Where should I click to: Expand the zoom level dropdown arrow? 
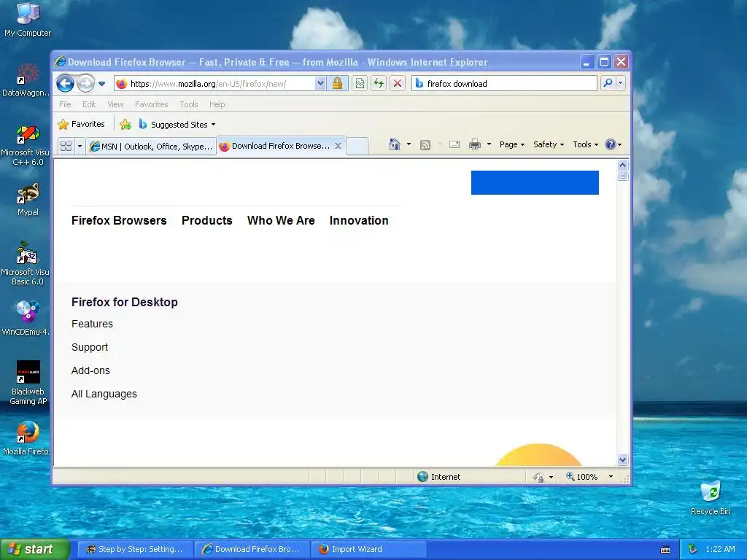click(611, 477)
